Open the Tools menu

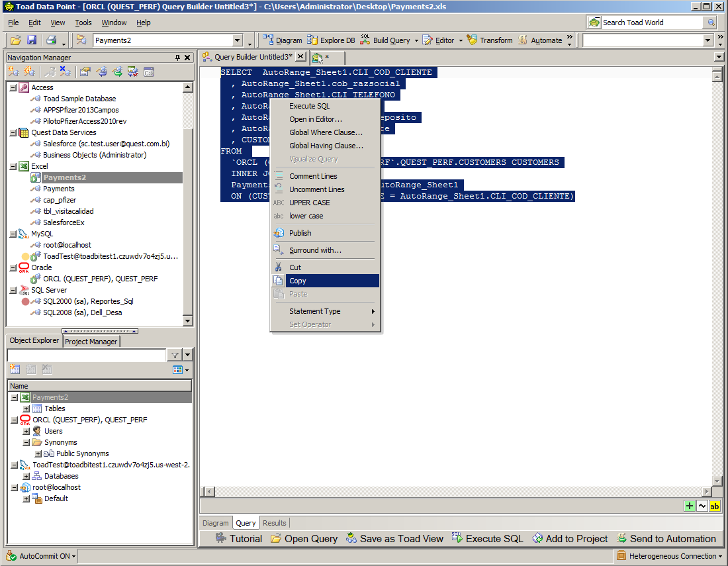pos(83,23)
